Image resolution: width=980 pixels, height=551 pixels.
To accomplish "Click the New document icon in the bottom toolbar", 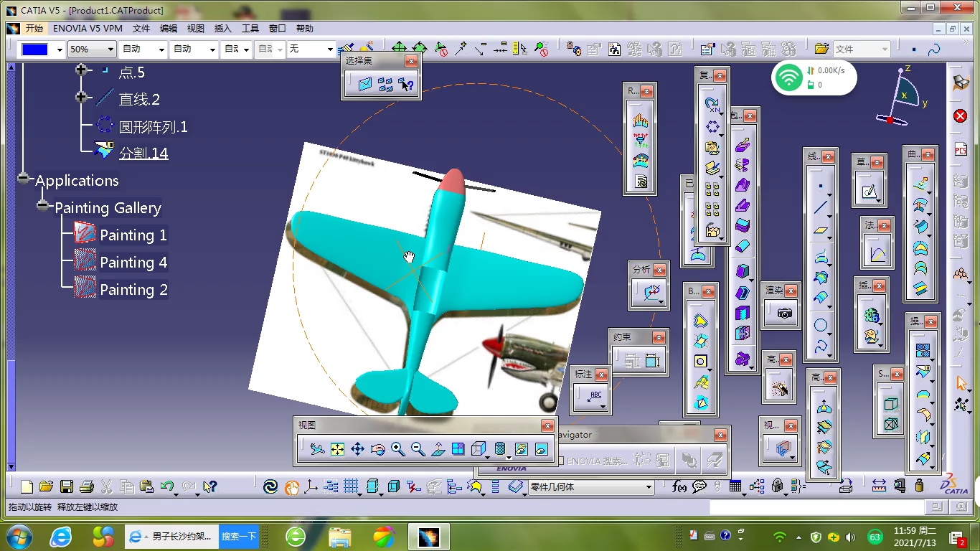I will [27, 487].
